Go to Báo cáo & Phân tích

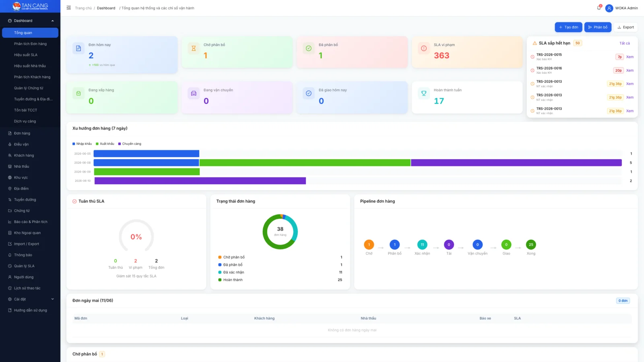click(x=30, y=222)
